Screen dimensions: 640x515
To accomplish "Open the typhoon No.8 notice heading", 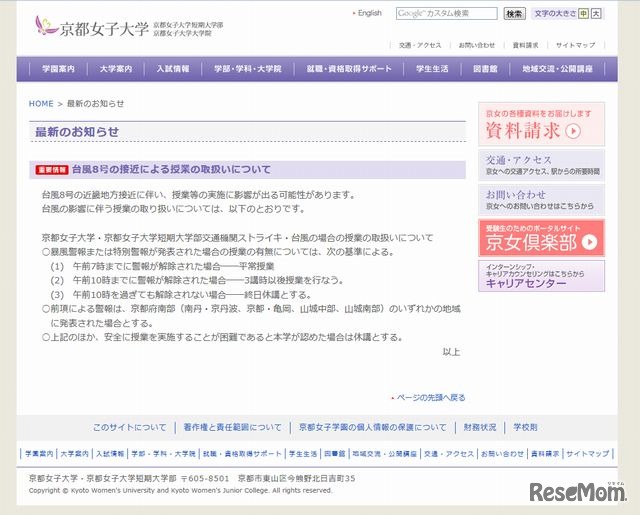I will [171, 169].
